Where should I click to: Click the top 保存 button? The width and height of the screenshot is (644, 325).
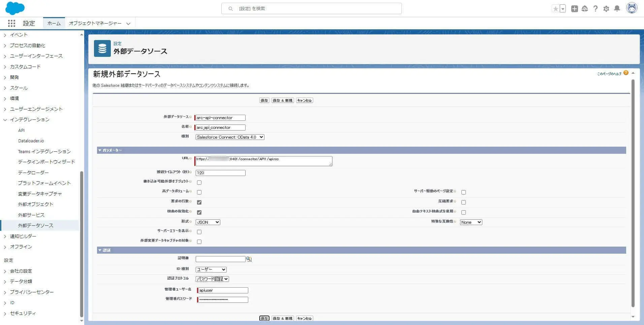pos(264,100)
